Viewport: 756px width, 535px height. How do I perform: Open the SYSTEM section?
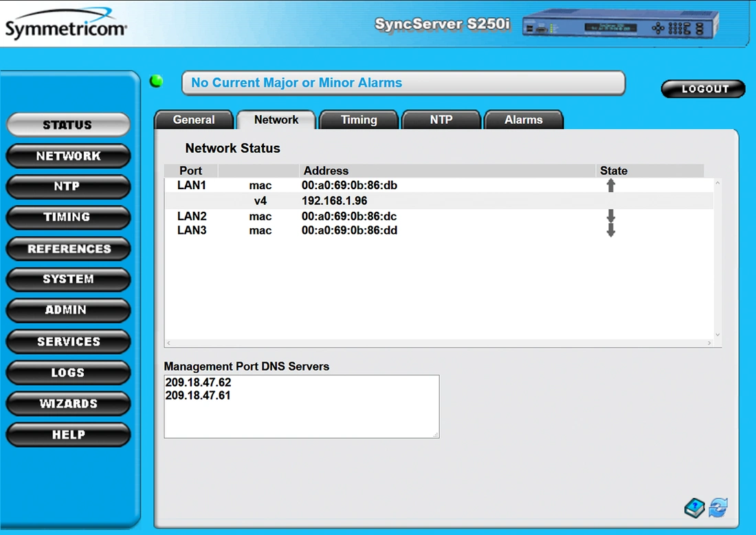tap(68, 280)
